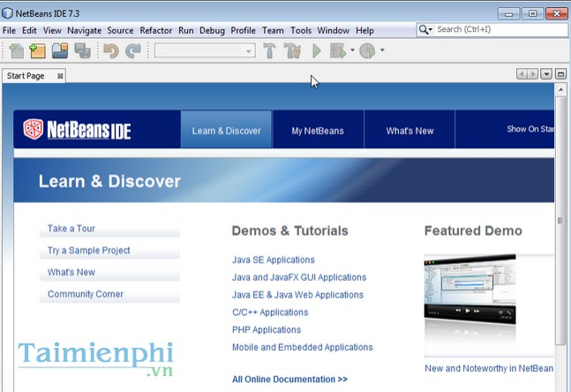
Task: Click the Profile Project icon
Action: pyautogui.click(x=367, y=50)
